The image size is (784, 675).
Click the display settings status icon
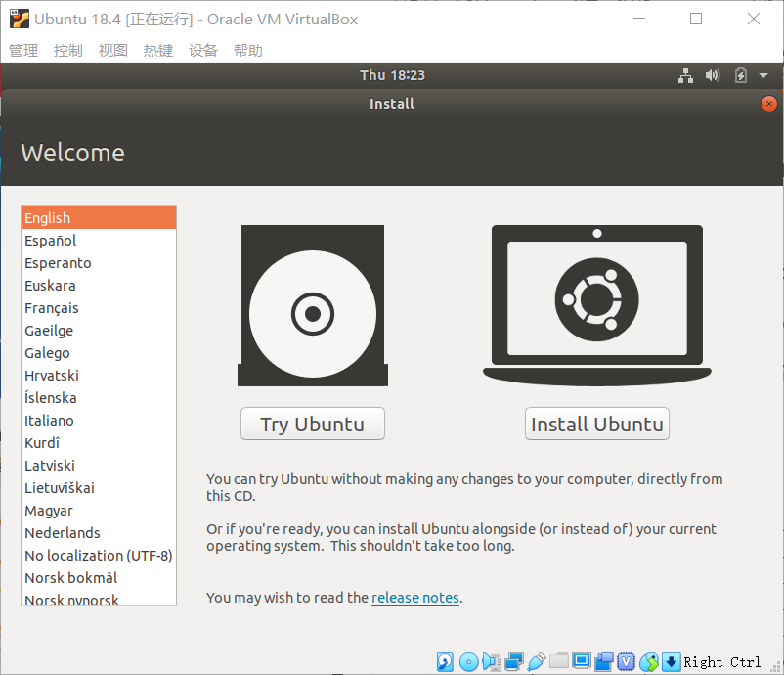pyautogui.click(x=581, y=661)
